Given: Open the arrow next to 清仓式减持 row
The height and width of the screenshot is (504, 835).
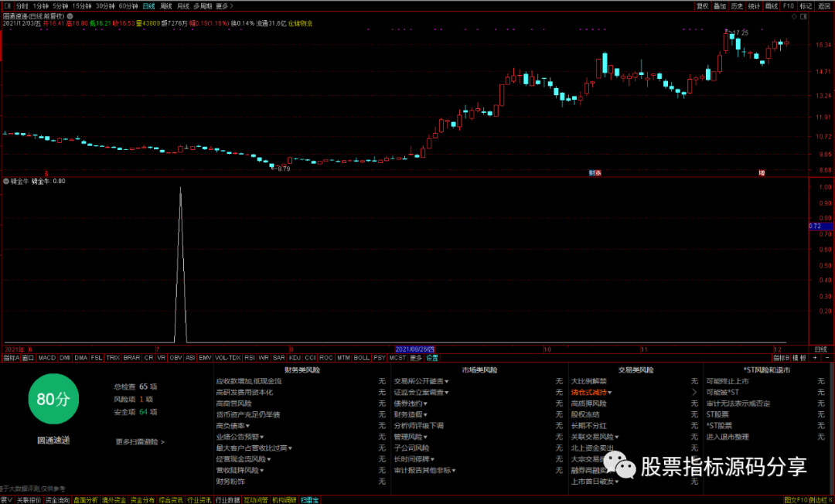Looking at the screenshot, I should click(694, 392).
